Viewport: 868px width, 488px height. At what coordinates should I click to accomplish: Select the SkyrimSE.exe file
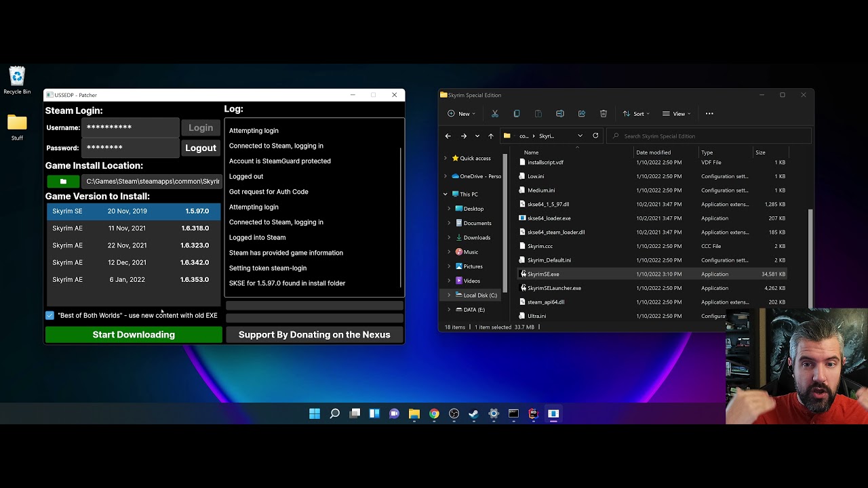(542, 274)
